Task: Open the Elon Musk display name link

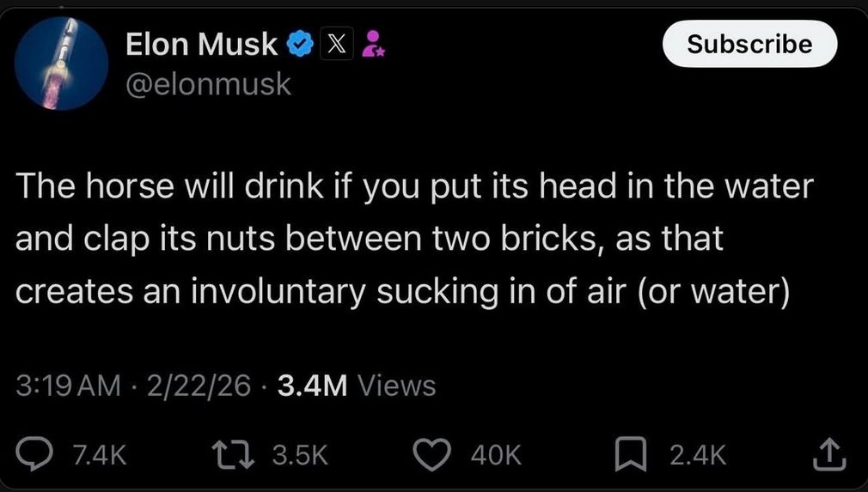Action: pyautogui.click(x=202, y=45)
